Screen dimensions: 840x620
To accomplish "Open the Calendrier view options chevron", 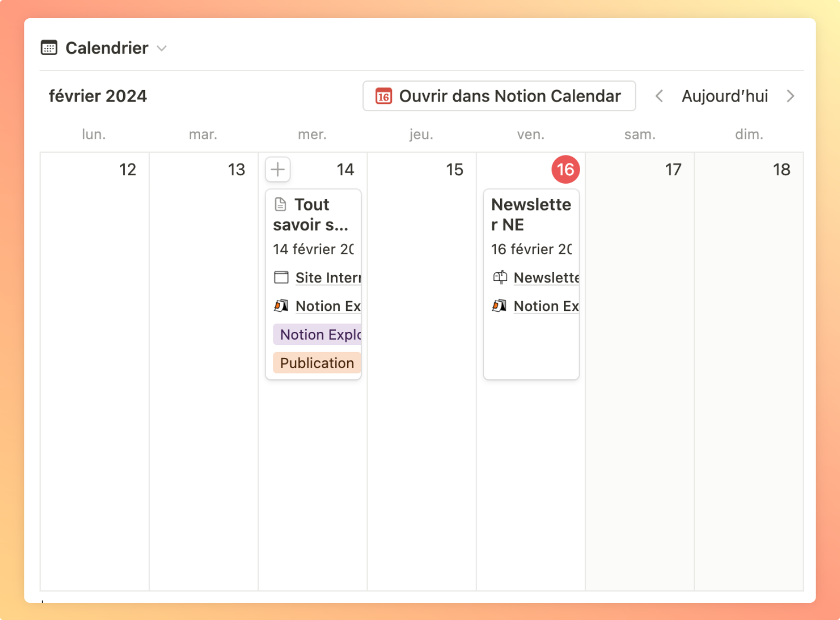I will pos(161,48).
